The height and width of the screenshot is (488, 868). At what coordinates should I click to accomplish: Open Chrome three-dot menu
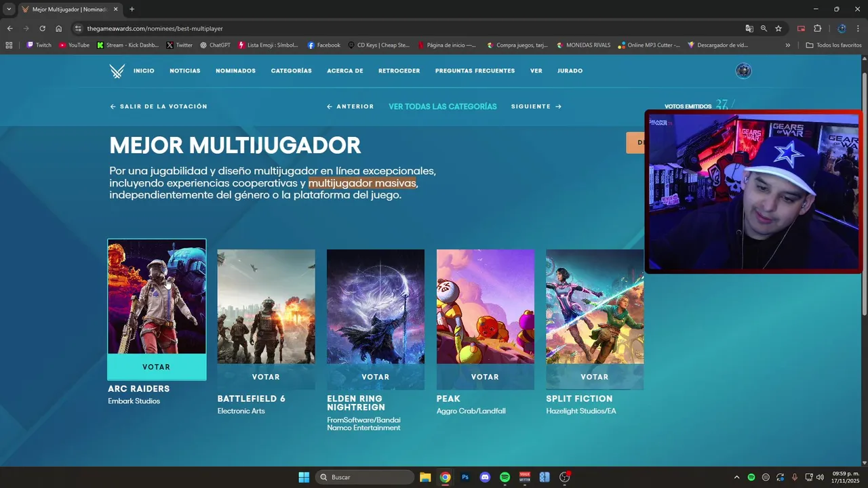858,28
